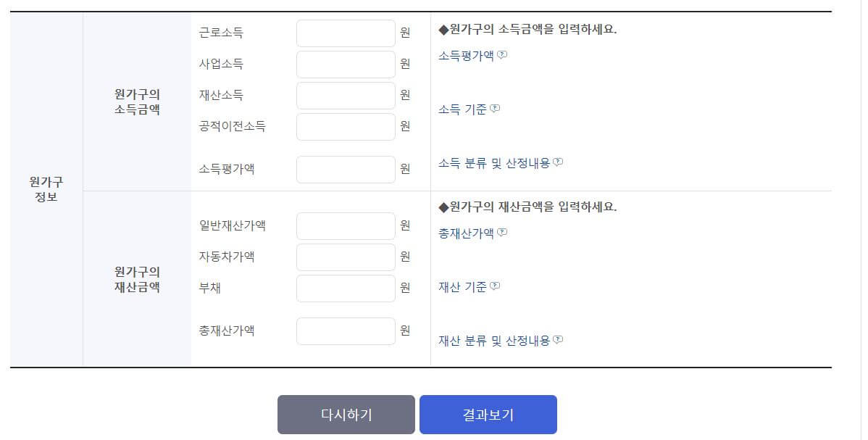Click the 결과보기 submit button
This screenshot has height=440, width=868.
tap(488, 415)
